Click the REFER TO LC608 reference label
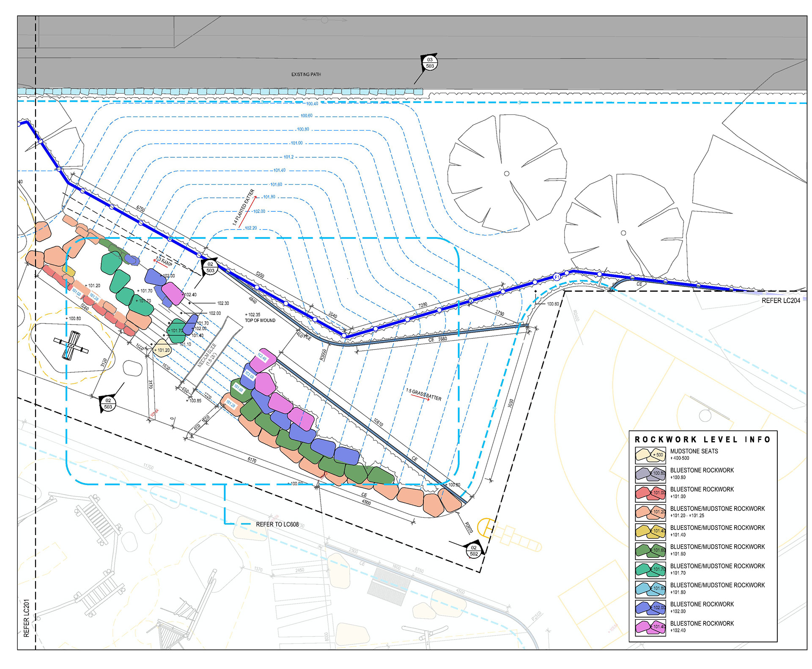Viewport: 812px width, 669px height. tap(277, 524)
